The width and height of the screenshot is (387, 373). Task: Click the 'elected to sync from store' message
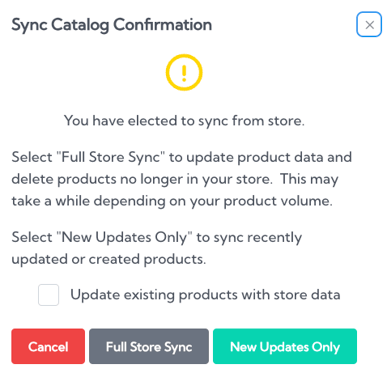click(x=184, y=121)
